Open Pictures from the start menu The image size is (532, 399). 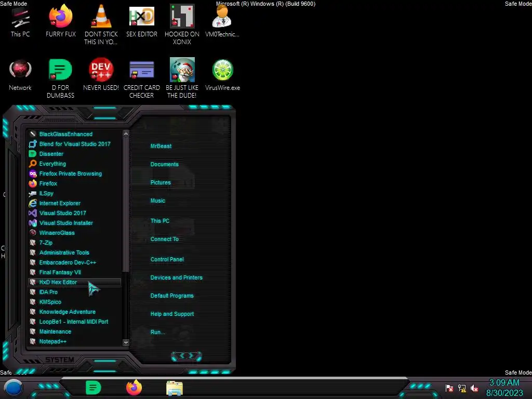pos(161,182)
